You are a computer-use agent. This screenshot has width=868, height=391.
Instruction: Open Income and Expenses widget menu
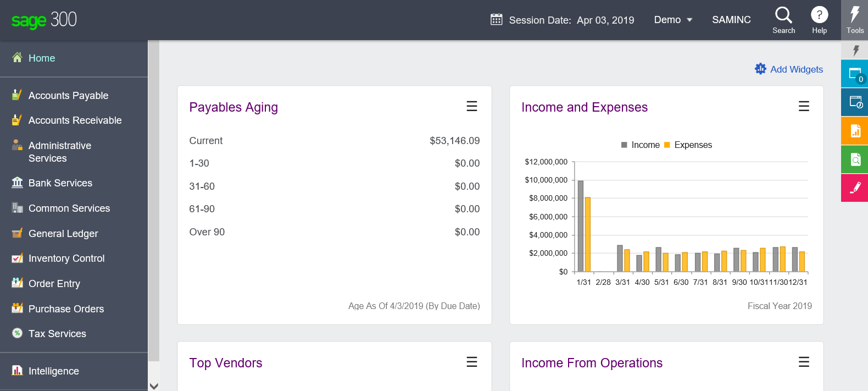(x=804, y=106)
